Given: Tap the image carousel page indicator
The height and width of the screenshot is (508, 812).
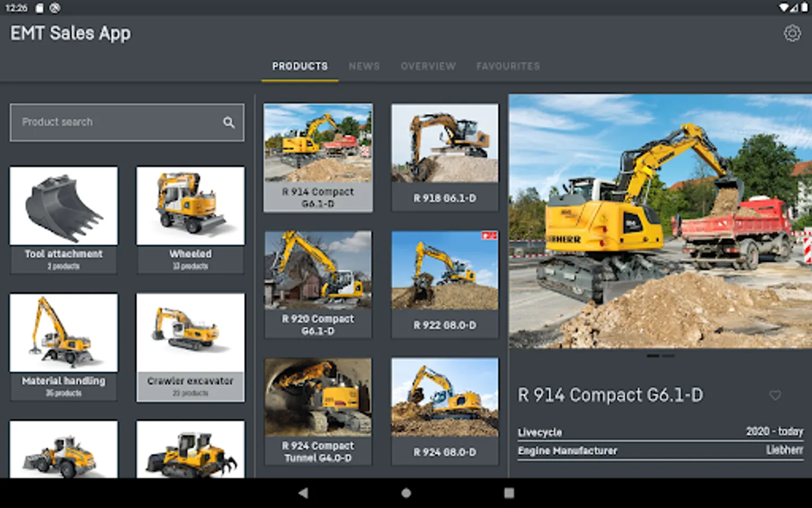Looking at the screenshot, I should [660, 356].
